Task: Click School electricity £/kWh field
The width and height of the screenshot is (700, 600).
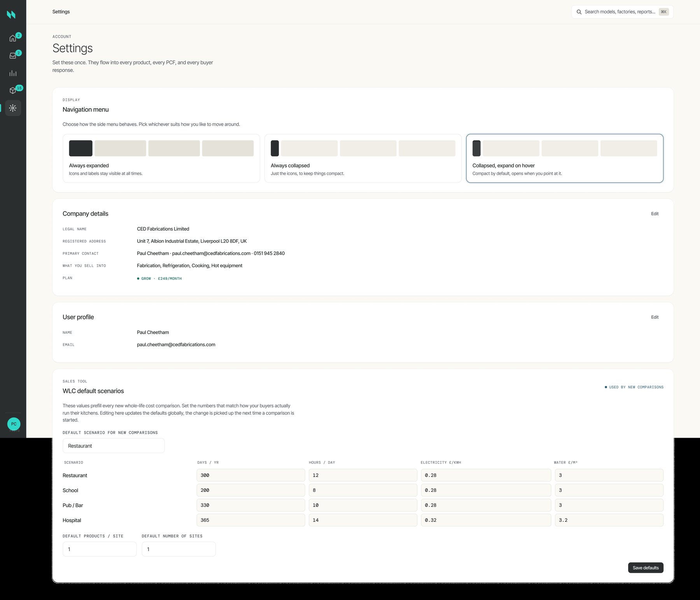Action: 486,490
